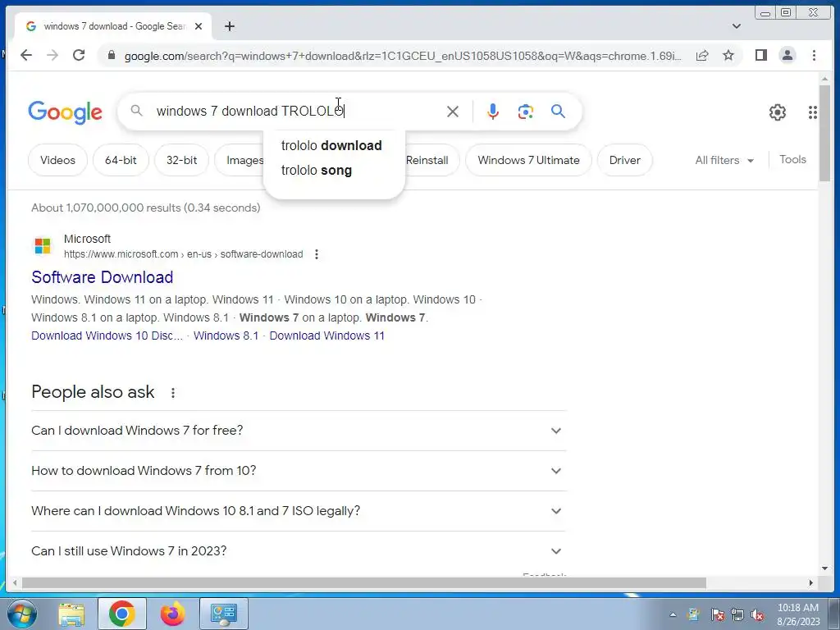Open the Action Center flag icon
Image resolution: width=840 pixels, height=630 pixels.
(717, 615)
